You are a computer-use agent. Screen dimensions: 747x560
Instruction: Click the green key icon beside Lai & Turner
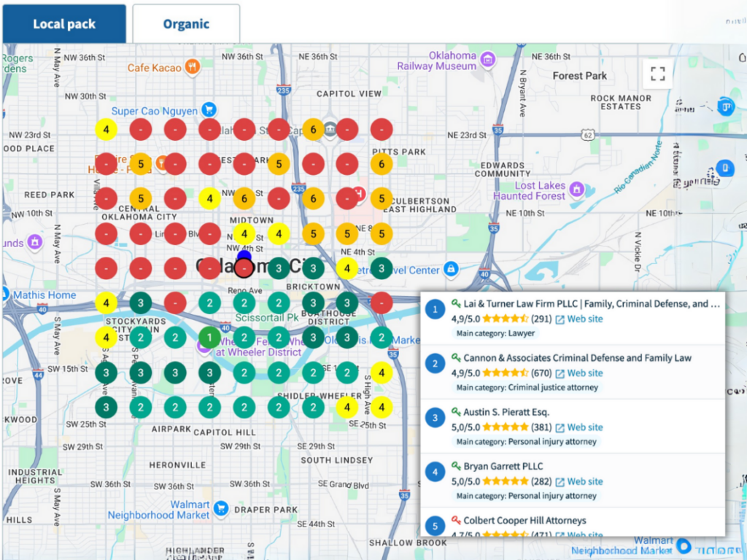click(456, 304)
